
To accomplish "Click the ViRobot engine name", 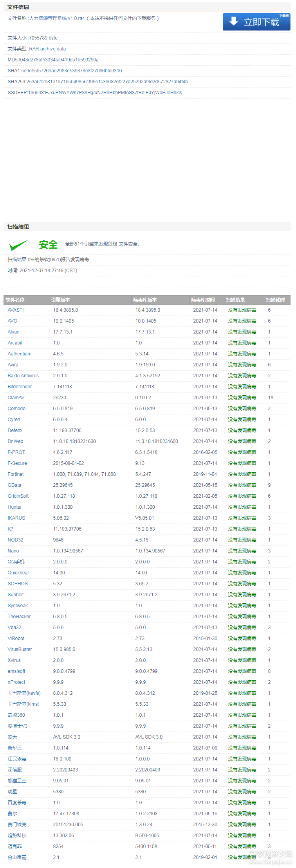I will (16, 638).
